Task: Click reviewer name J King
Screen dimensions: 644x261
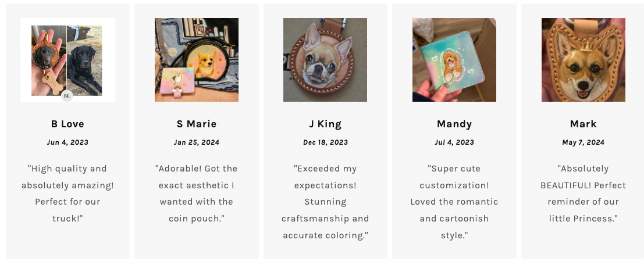Action: (x=325, y=124)
